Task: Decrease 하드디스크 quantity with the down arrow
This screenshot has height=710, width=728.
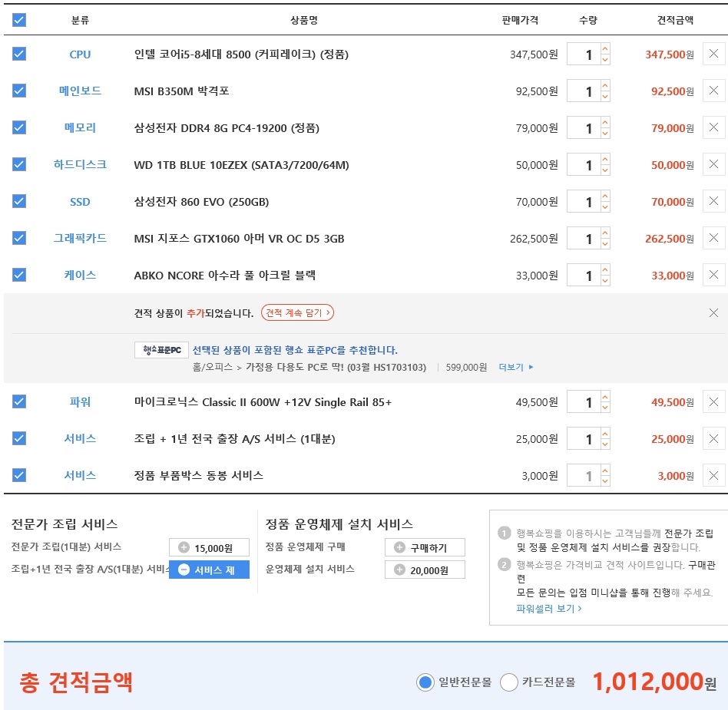Action: (605, 170)
